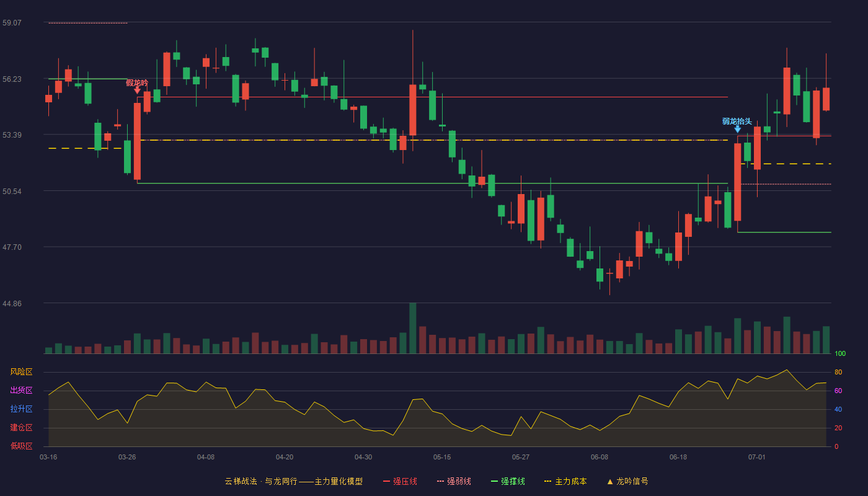868x496 pixels.
Task: Click the 04-20 date label
Action: point(285,457)
